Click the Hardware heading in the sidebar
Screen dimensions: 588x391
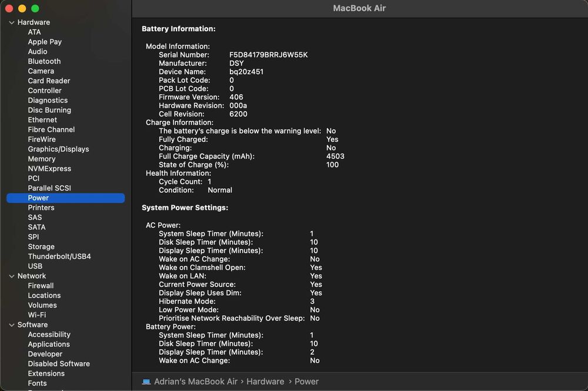point(34,22)
